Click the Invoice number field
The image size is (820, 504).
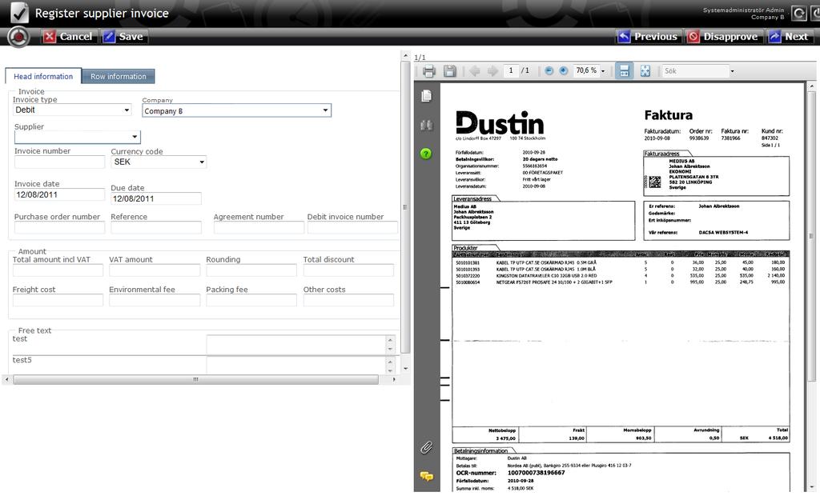tap(59, 162)
